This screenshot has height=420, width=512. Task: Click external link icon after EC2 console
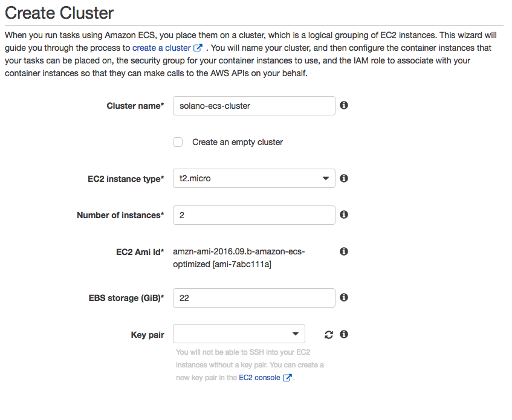[x=287, y=378]
